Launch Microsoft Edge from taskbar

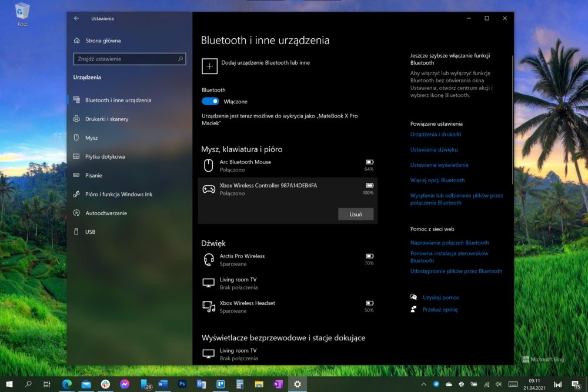click(67, 384)
